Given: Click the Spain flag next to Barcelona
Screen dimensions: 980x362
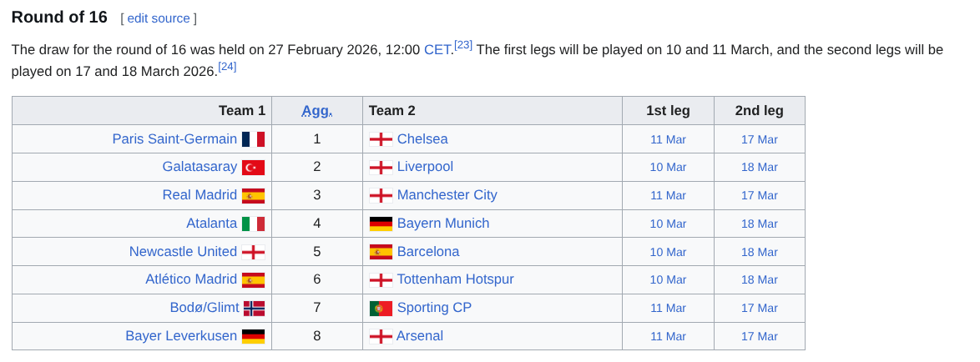Looking at the screenshot, I should (381, 252).
